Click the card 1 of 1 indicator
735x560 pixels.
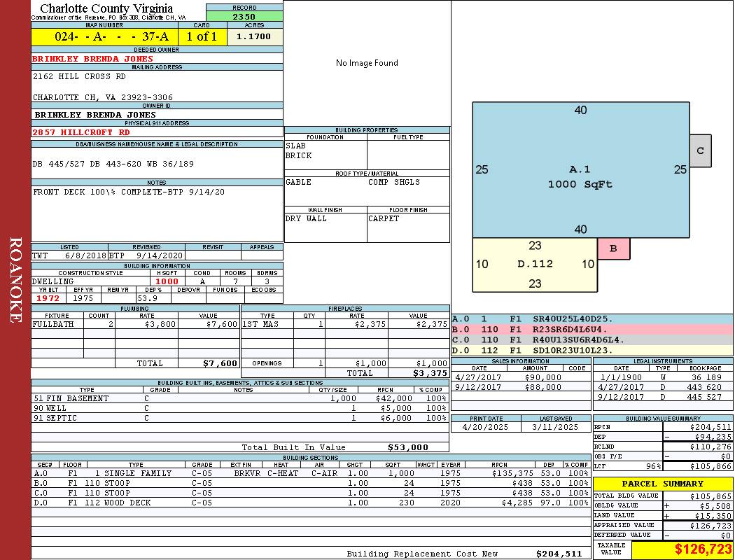[202, 36]
